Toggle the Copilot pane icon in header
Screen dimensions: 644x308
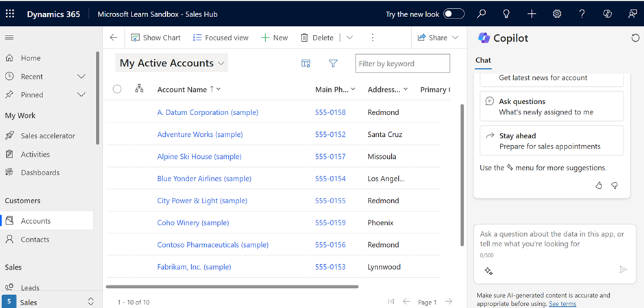608,14
